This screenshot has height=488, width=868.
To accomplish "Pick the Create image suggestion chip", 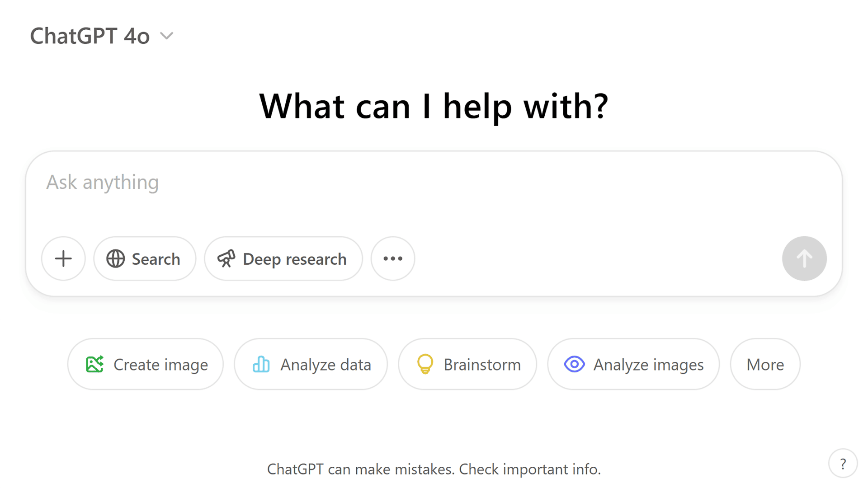I will pos(146,364).
